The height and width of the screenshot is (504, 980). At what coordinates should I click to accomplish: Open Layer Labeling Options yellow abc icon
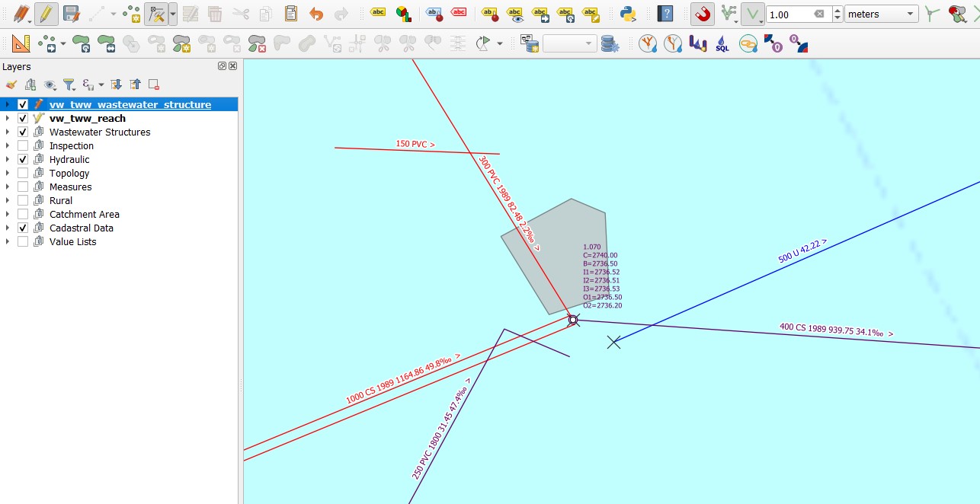coord(377,14)
